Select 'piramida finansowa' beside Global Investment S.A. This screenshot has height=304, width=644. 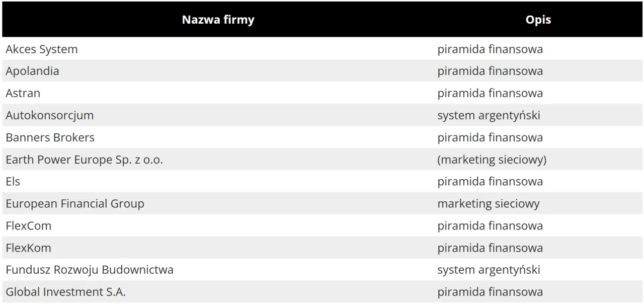coord(490,292)
